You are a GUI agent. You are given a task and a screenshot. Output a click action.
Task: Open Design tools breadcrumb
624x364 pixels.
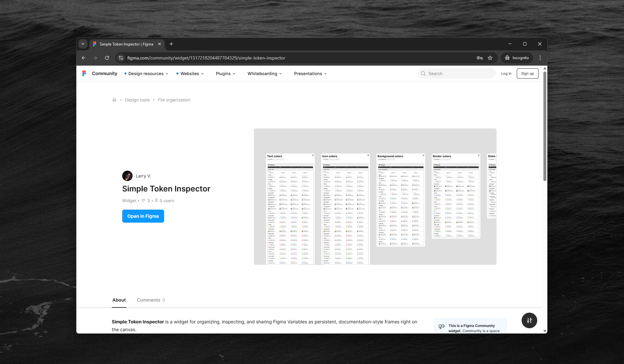click(x=137, y=100)
